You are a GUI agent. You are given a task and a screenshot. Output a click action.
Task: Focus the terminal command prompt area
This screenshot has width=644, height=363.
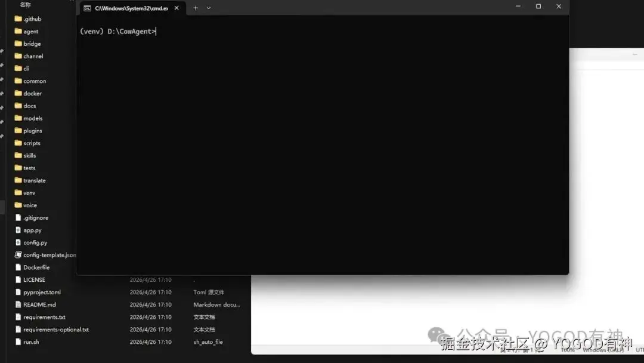point(323,144)
